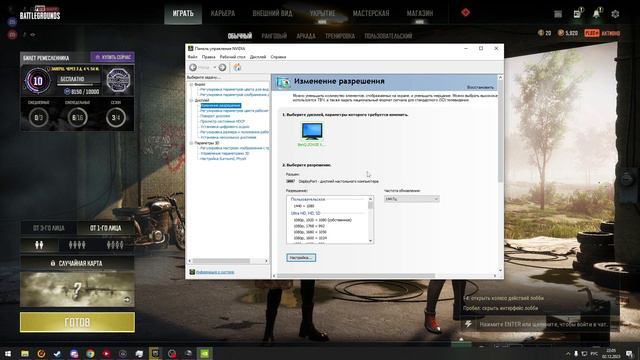Click the ИГРАТЬ tab in PUBG
Screen dimensions: 640x360
(x=183, y=13)
